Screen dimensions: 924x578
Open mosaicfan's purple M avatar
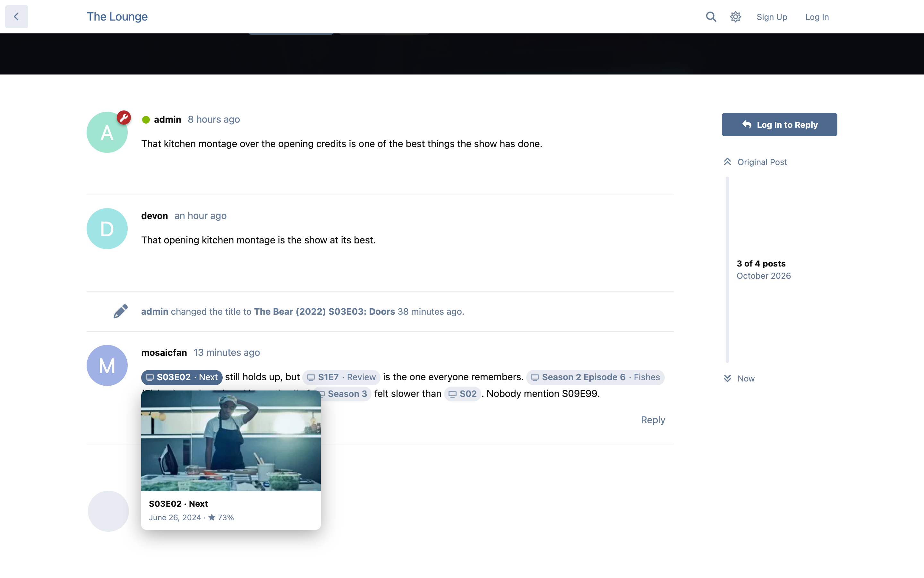[x=107, y=365]
